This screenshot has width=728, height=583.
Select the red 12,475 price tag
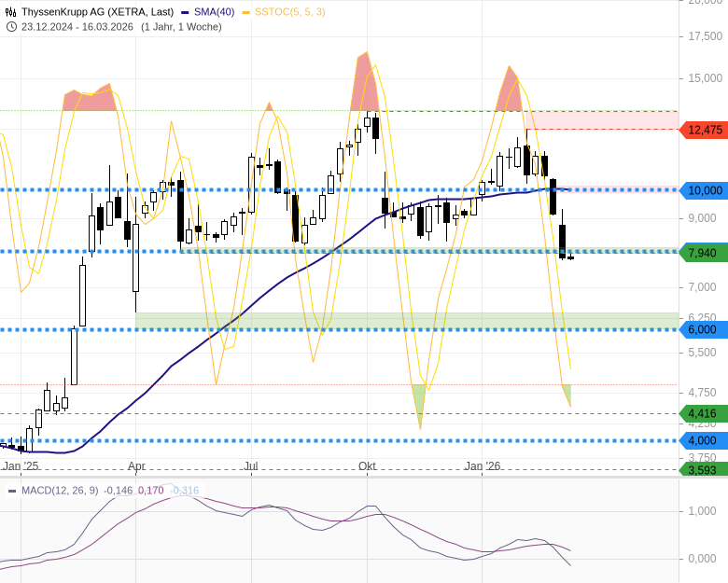[x=704, y=130]
